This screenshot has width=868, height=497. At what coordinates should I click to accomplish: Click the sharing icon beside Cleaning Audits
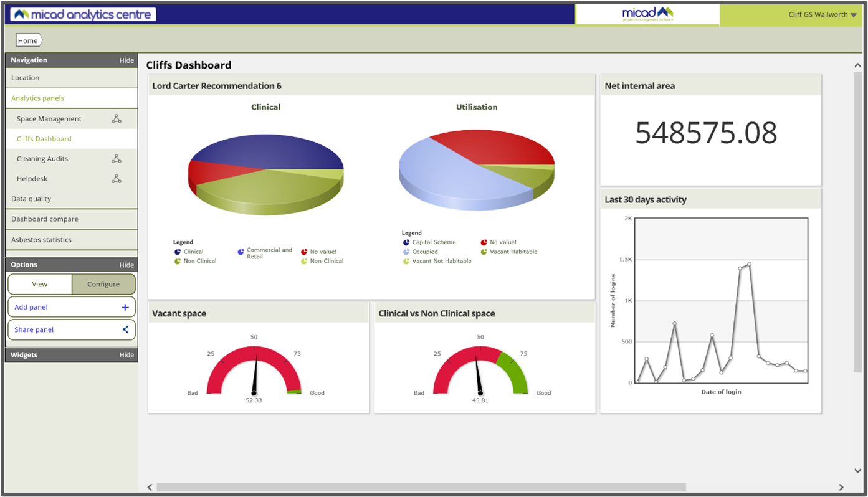[x=117, y=158]
